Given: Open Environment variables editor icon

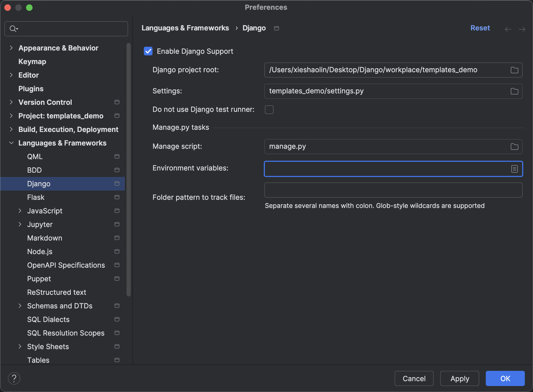Looking at the screenshot, I should coord(514,169).
